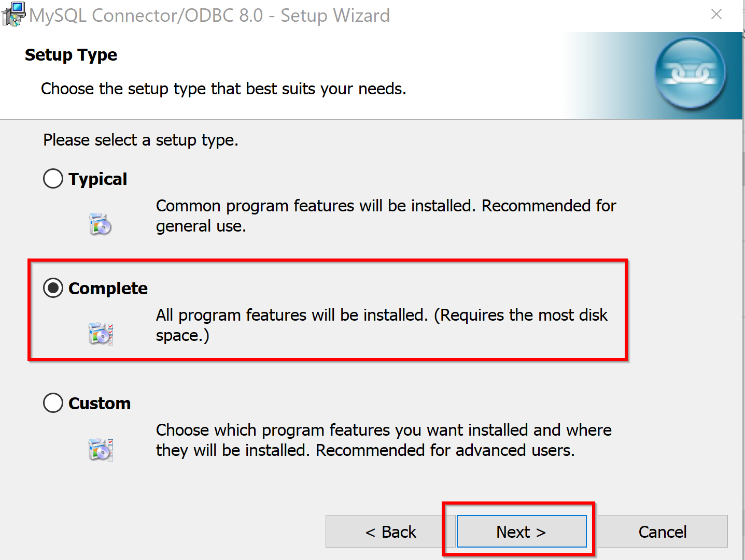
Task: Click the 'Choose which program features' description
Action: tap(384, 440)
